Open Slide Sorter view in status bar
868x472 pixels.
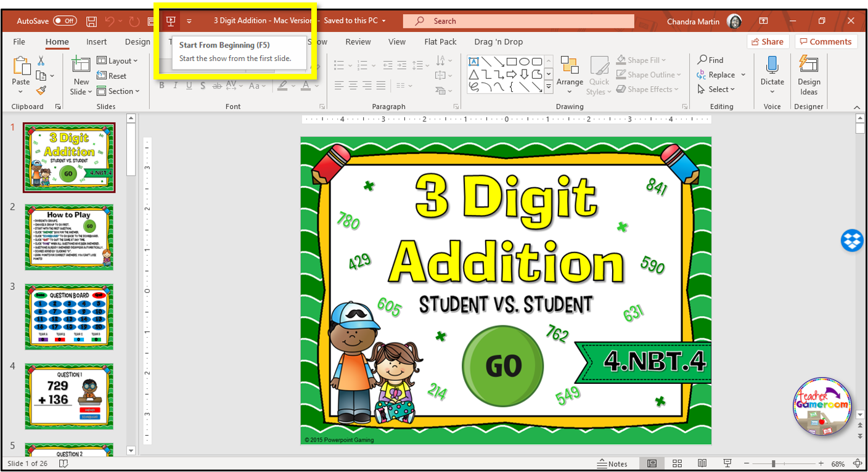tap(677, 463)
